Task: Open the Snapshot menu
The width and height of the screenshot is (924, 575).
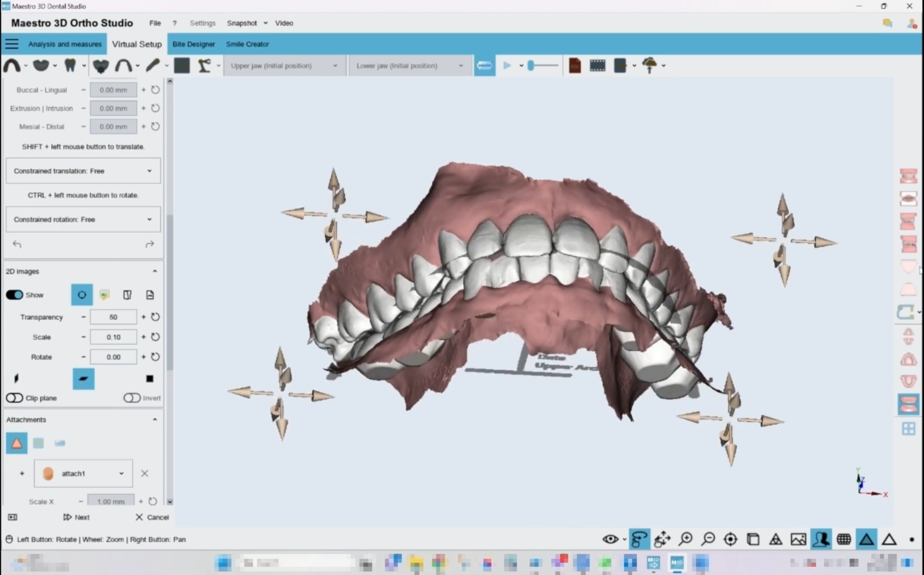Action: (x=242, y=23)
